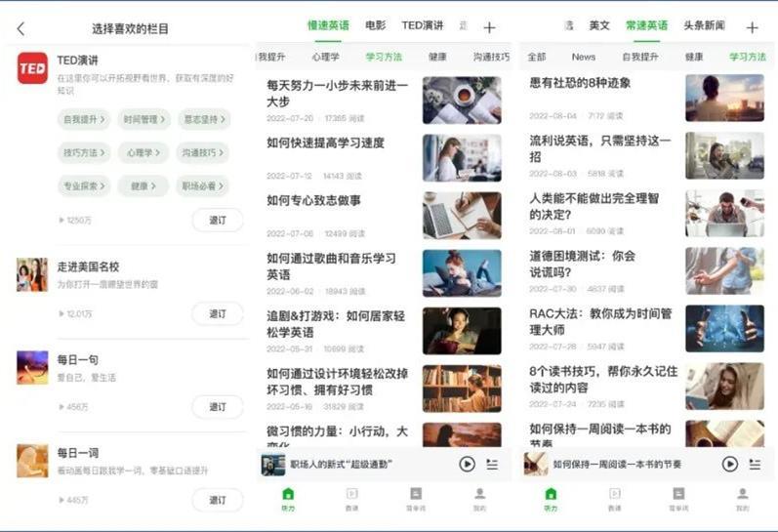Play the 职场人的新式“超级通勤” audio

(x=467, y=464)
